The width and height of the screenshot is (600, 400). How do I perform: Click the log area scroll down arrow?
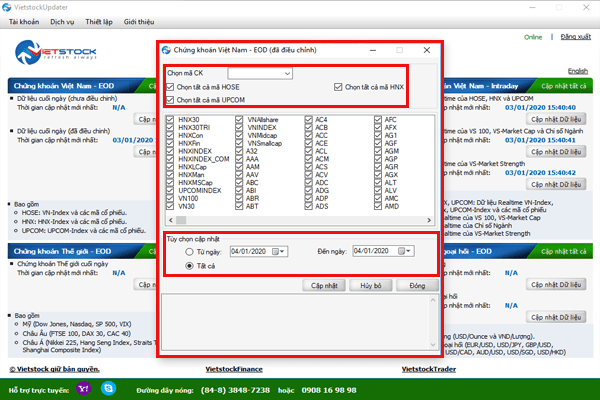[433, 344]
